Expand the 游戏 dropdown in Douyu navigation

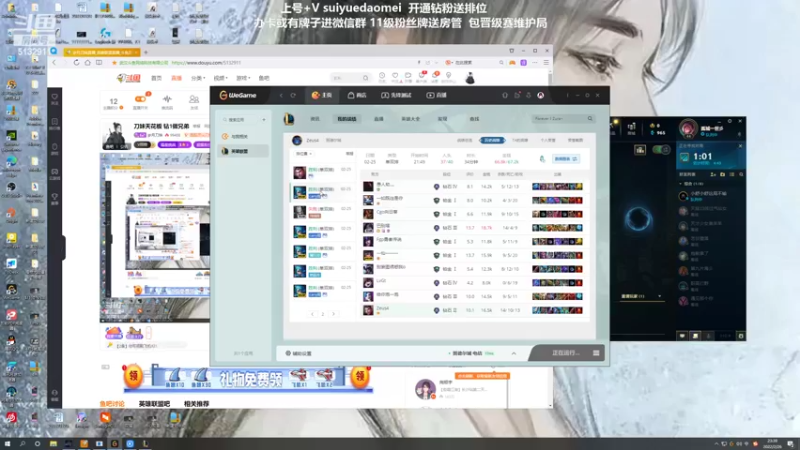coord(243,78)
